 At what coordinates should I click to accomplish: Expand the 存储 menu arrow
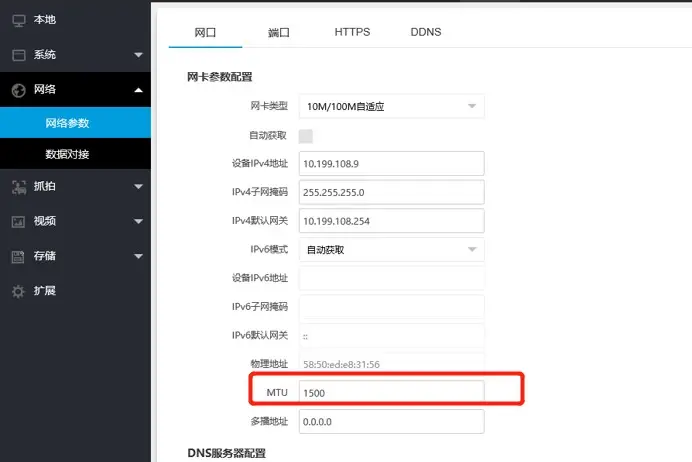click(x=139, y=256)
